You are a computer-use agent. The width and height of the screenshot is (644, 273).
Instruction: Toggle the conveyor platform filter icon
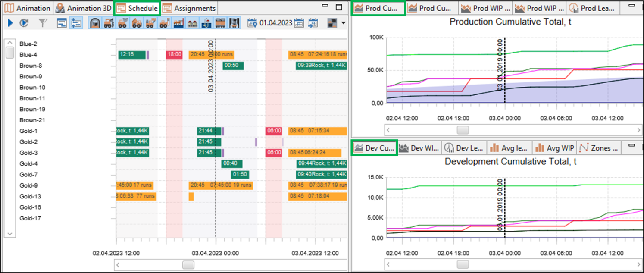[179, 23]
